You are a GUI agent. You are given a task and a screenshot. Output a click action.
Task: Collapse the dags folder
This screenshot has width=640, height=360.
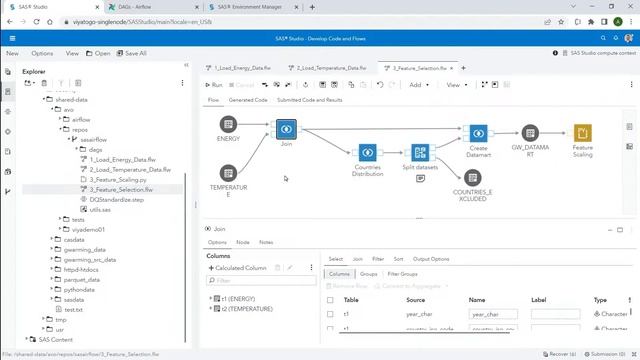tap(76, 149)
